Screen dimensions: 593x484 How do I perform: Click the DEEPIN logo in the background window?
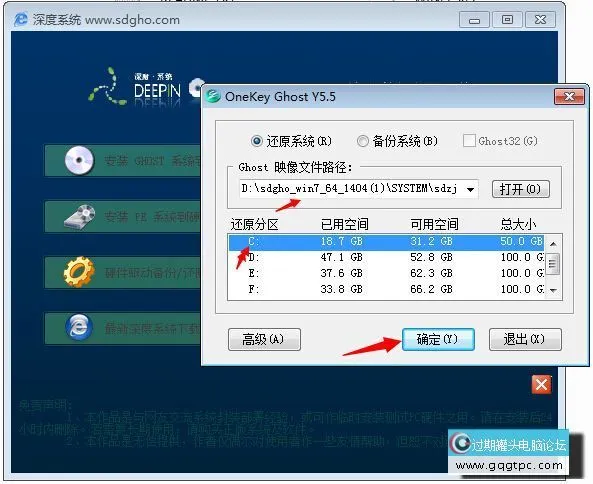[157, 91]
